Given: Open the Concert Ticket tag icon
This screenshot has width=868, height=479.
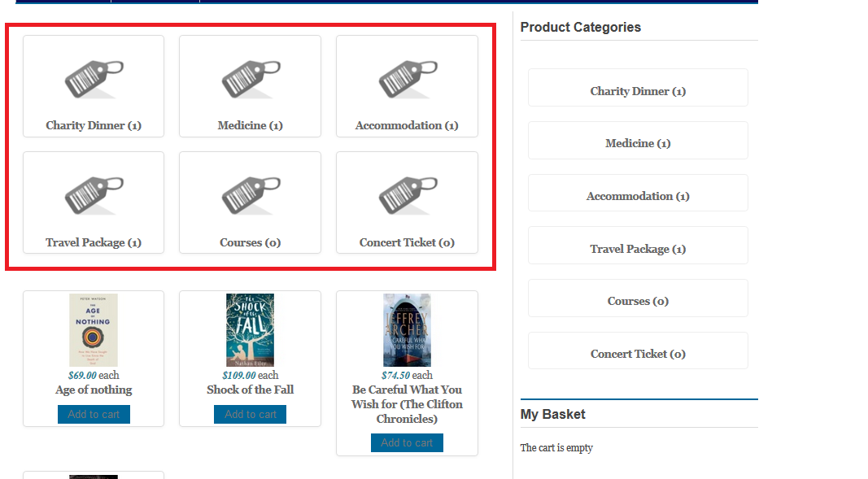Looking at the screenshot, I should tap(408, 196).
